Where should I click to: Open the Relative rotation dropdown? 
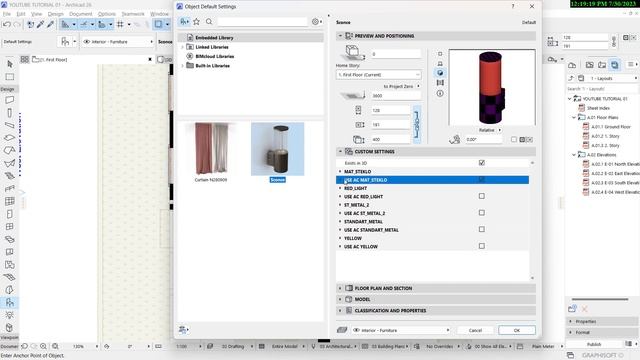489,130
